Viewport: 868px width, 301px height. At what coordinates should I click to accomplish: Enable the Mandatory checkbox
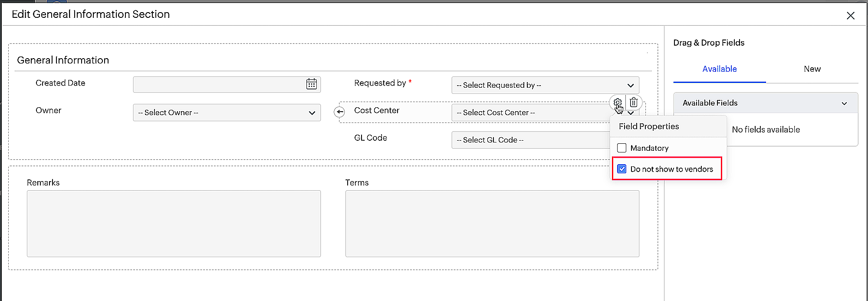pos(622,148)
